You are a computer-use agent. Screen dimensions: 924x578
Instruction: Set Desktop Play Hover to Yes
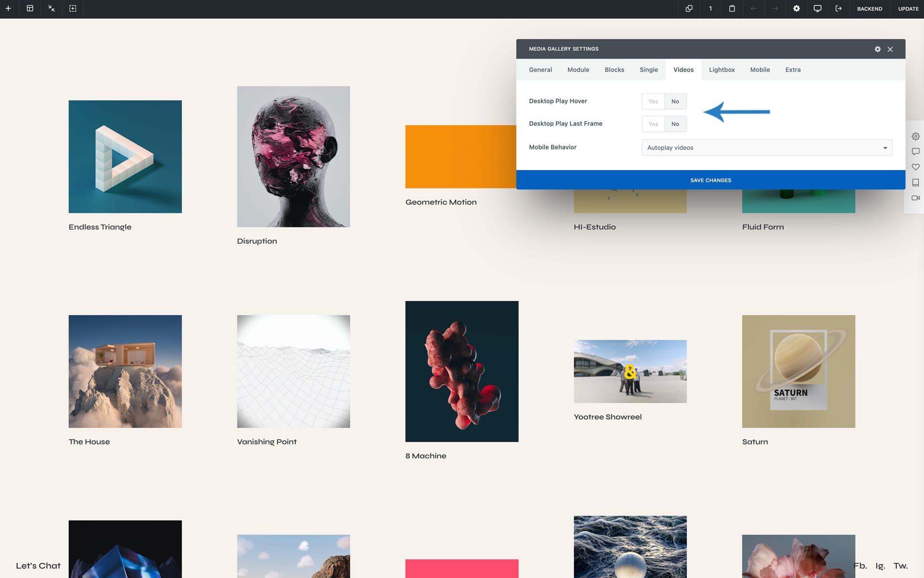[x=653, y=102]
